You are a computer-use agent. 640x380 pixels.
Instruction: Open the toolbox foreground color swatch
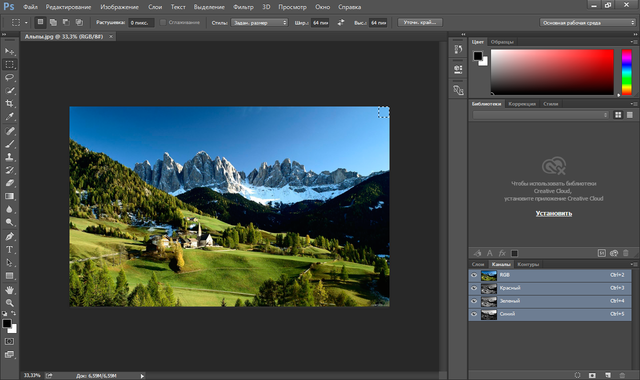point(7,324)
